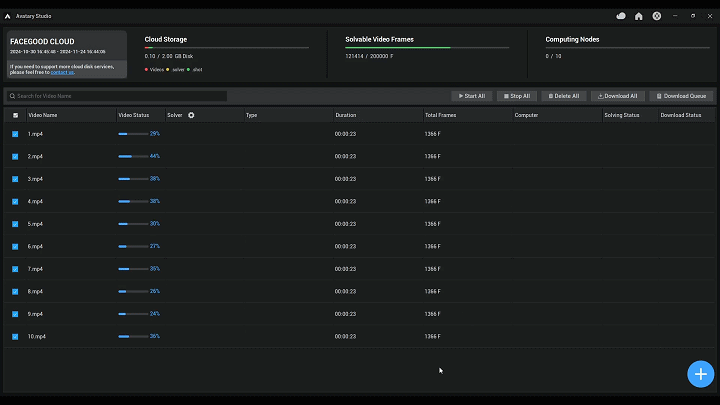This screenshot has width=720, height=405.
Task: Go to home via house icon
Action: point(639,16)
